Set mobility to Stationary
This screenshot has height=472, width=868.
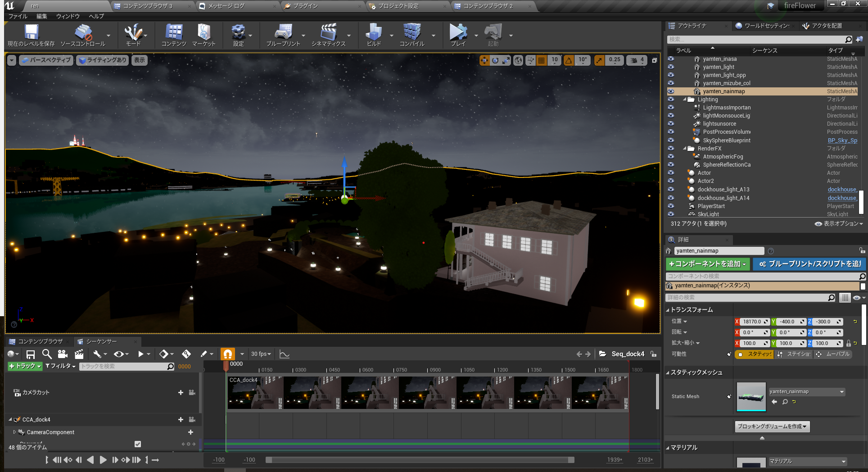(x=794, y=354)
